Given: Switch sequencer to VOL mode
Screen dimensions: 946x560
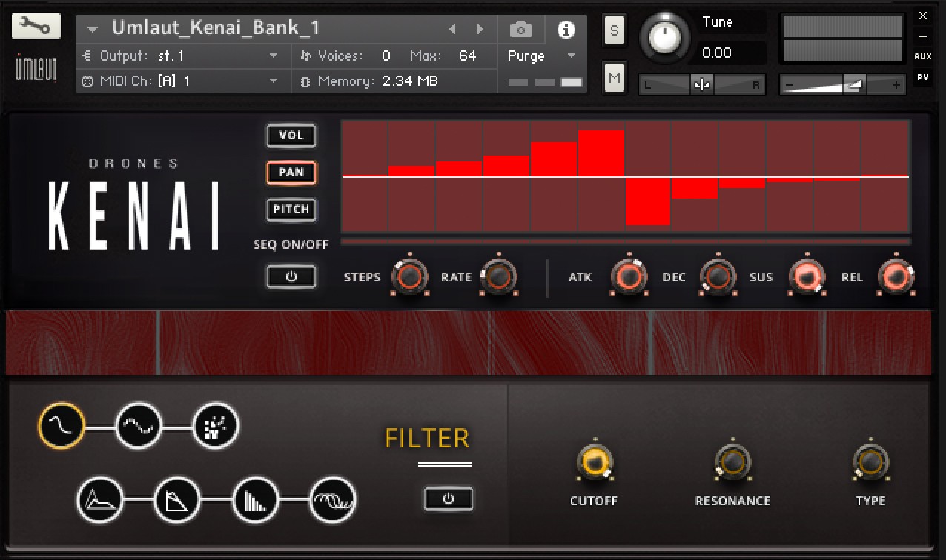Looking at the screenshot, I should point(291,136).
